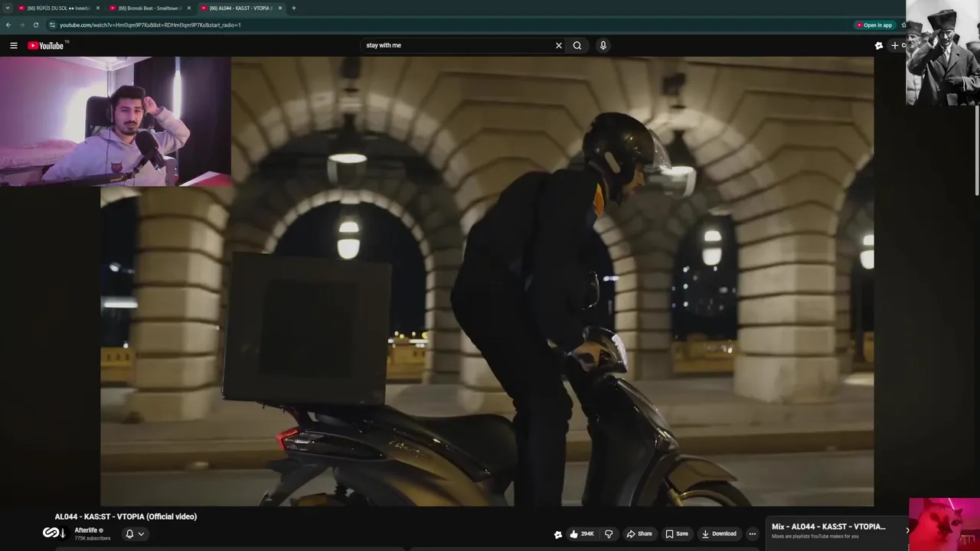This screenshot has width=980, height=551.
Task: Bookmark this page with the star
Action: 903,24
